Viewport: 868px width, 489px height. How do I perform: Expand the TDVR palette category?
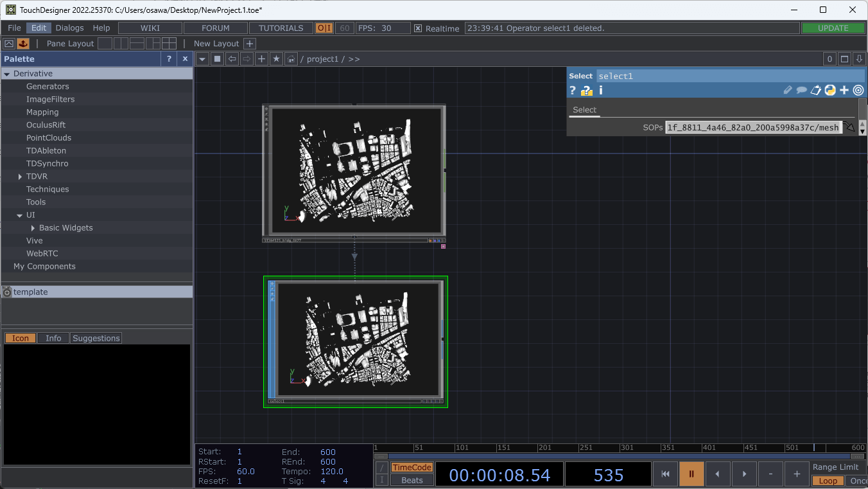pos(19,176)
